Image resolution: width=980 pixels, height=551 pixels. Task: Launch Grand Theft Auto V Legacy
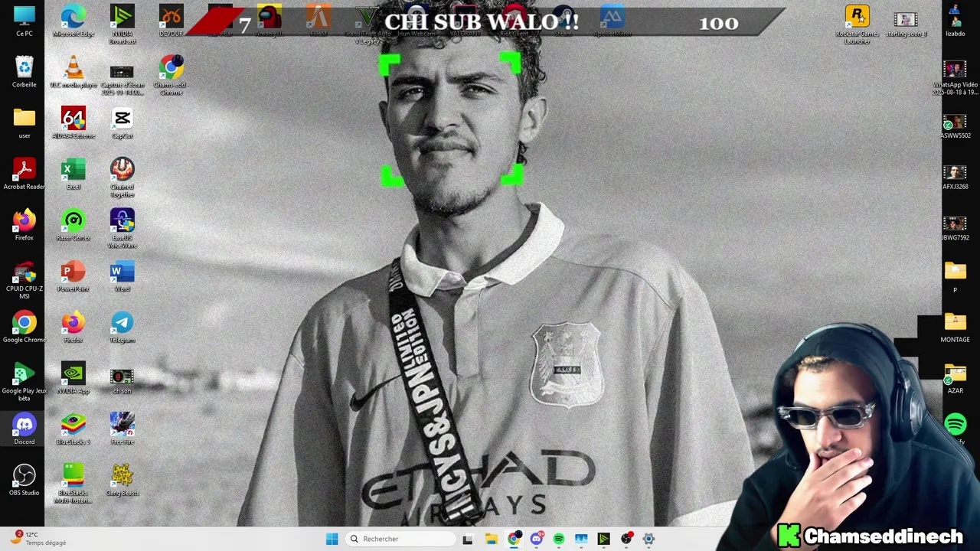(367, 25)
